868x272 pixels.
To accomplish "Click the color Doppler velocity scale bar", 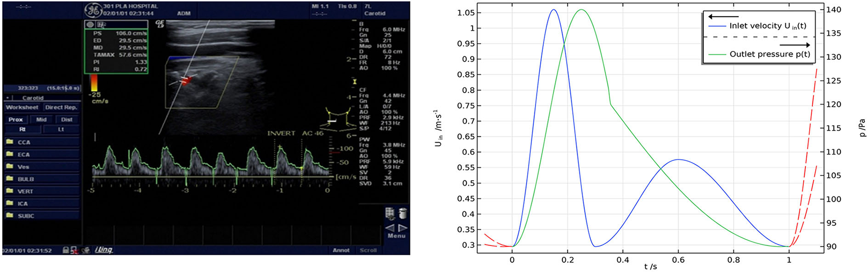I will pyautogui.click(x=94, y=82).
